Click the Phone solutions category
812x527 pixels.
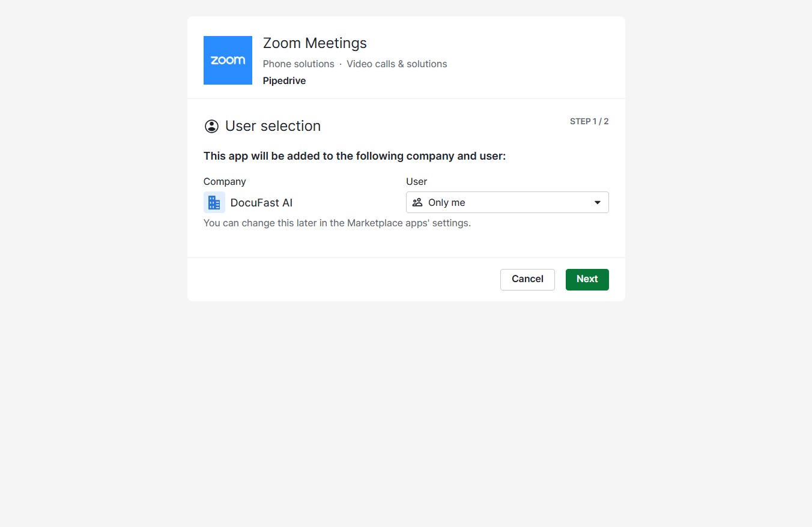[298, 64]
